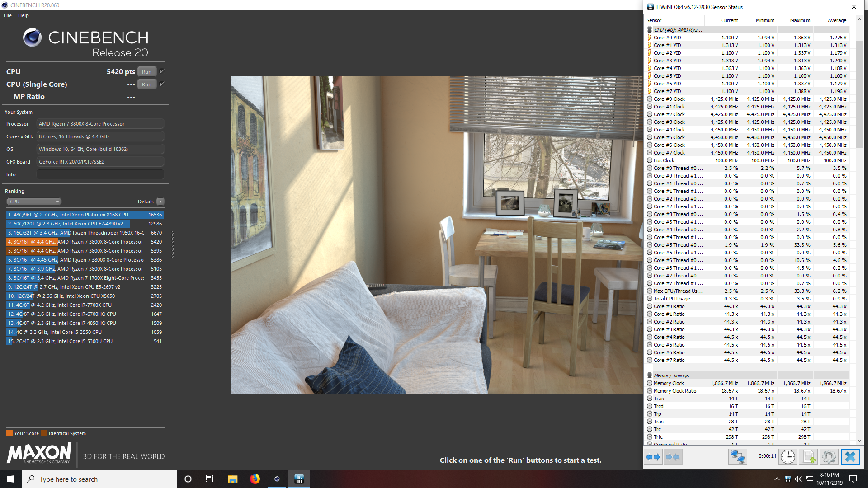Open the Windows notification center
Viewport: 868px width, 488px height.
[x=853, y=479]
